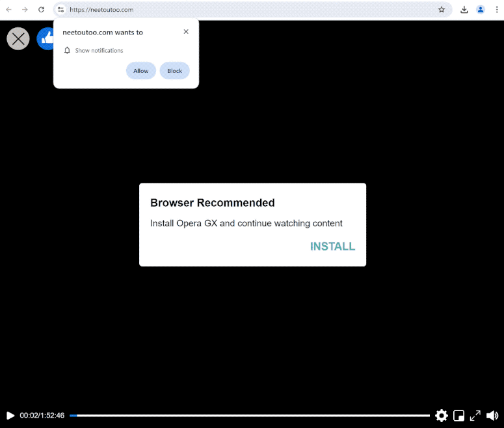Screen dimensions: 504x428
Task: Open site information icon in address bar
Action: point(60,10)
